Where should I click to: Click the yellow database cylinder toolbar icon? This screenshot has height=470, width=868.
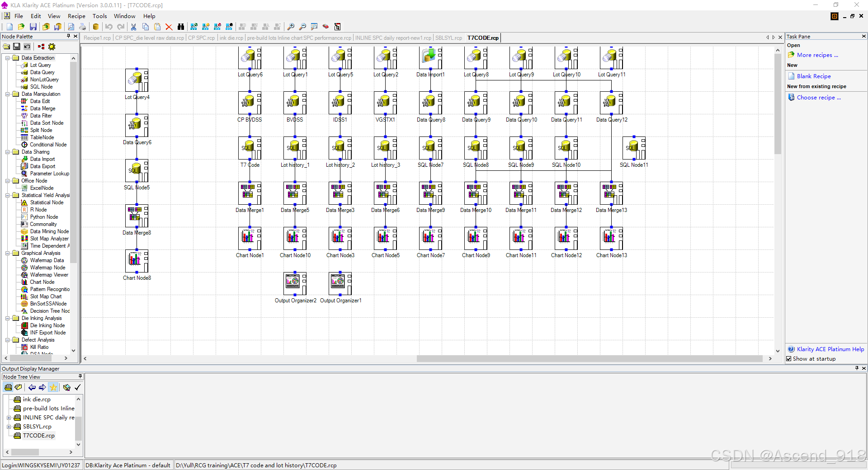[95, 27]
